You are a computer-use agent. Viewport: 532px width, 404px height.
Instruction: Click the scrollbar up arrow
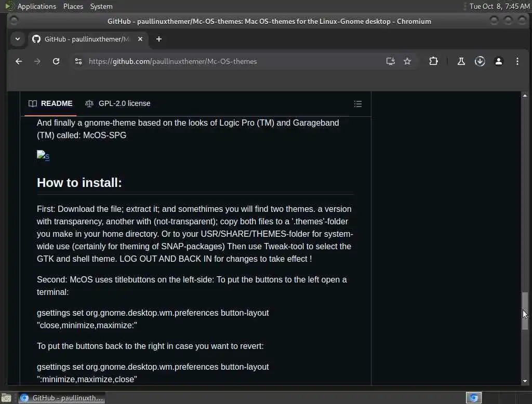(x=525, y=96)
